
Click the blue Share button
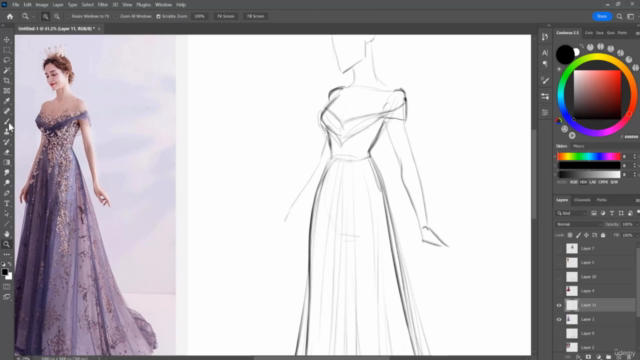tap(602, 16)
